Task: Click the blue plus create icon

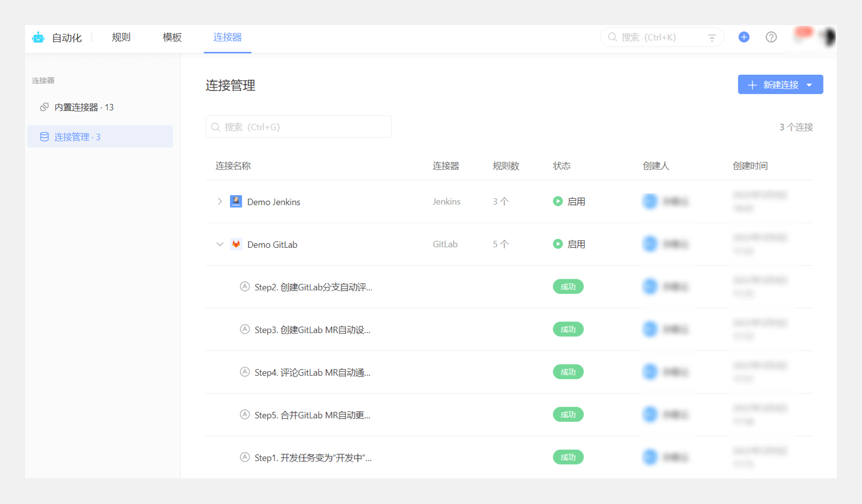Action: point(744,37)
